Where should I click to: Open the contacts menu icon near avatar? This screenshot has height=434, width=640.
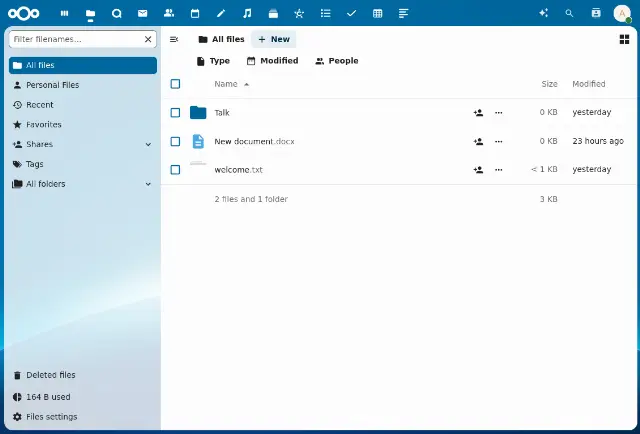pos(596,13)
